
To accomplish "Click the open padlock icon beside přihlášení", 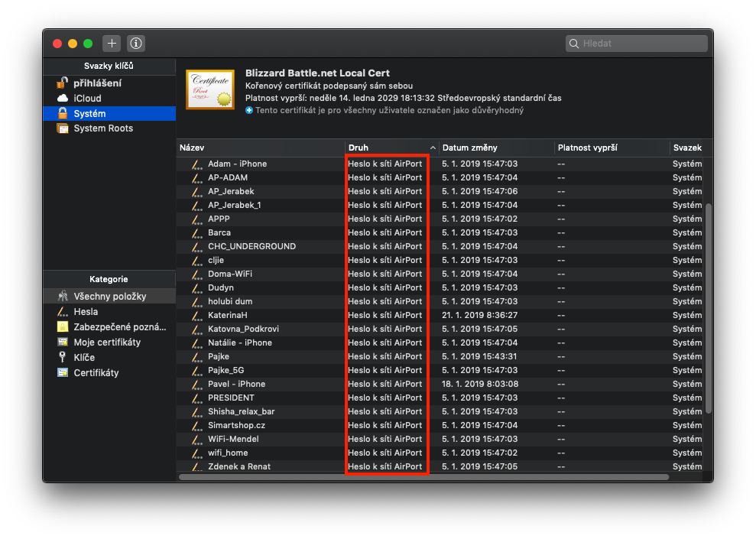I will 62,83.
